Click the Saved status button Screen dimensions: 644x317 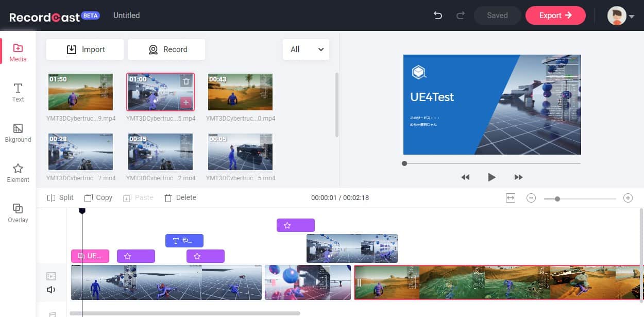pyautogui.click(x=497, y=15)
